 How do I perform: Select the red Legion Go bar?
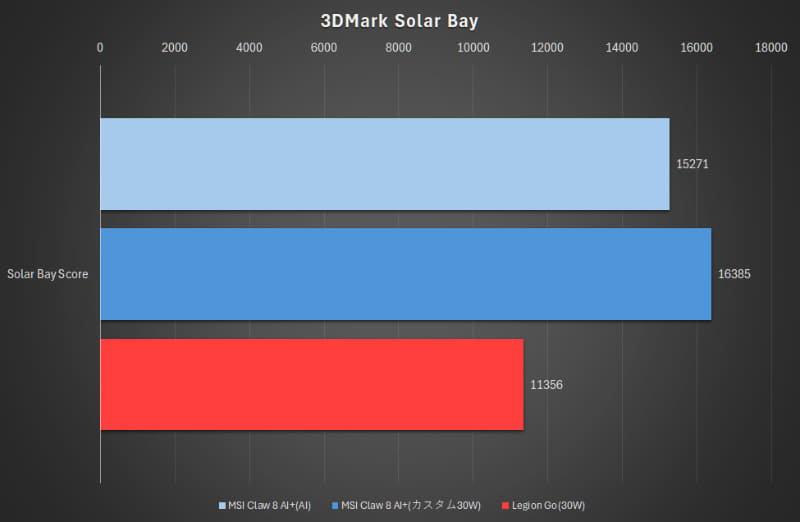(x=312, y=385)
